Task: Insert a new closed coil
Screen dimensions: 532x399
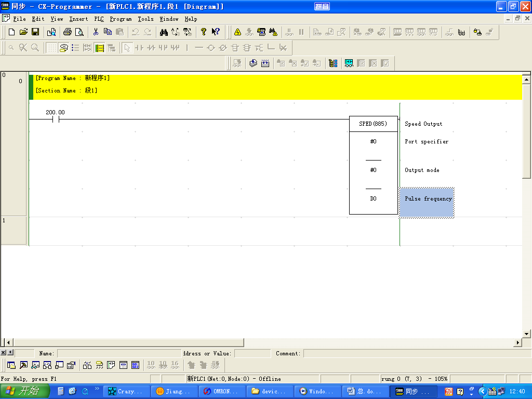Action: click(222, 48)
